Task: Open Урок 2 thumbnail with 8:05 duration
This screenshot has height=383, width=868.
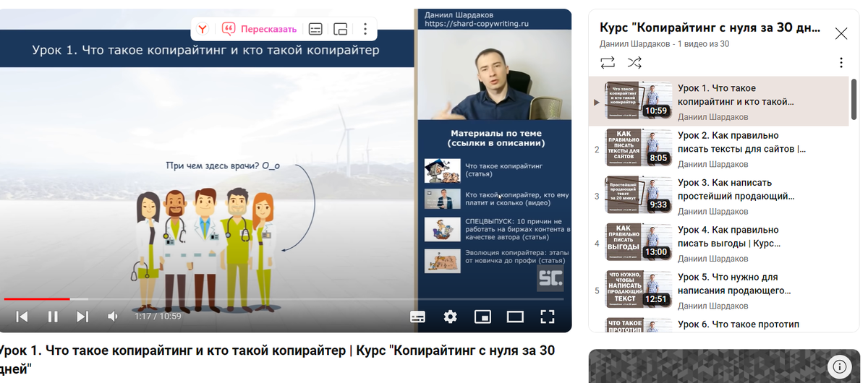Action: point(639,148)
